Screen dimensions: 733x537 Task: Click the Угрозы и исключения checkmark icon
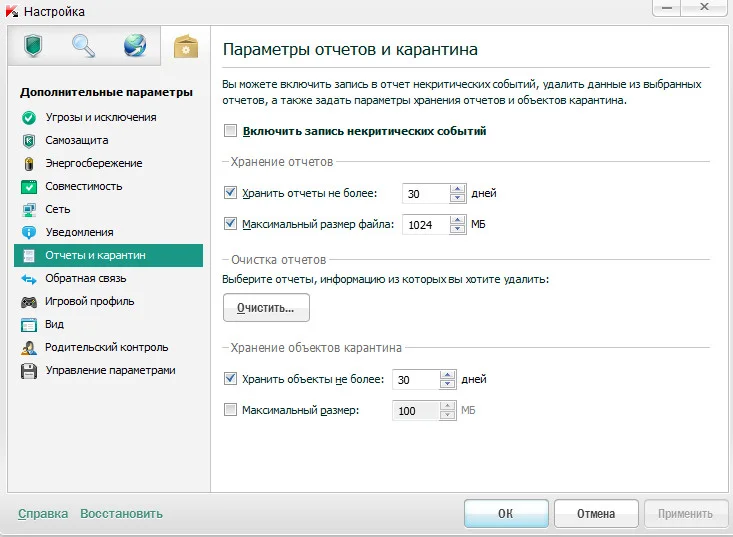29,118
